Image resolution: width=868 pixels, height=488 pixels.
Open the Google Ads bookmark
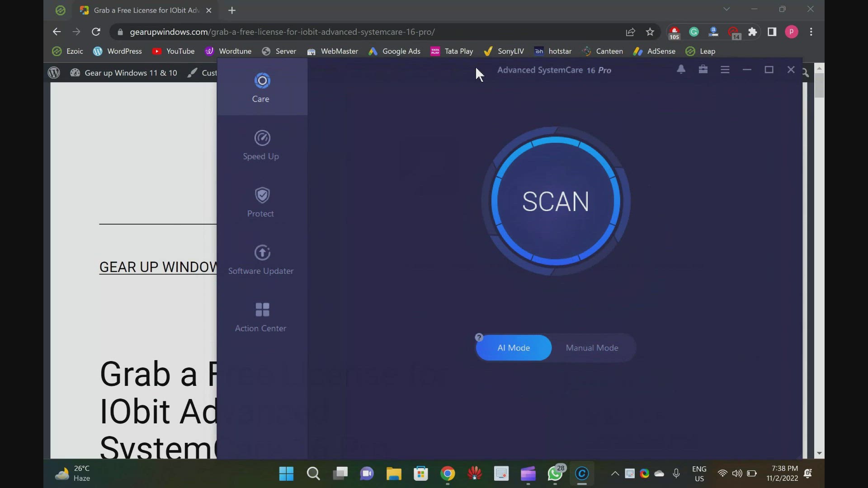(395, 51)
